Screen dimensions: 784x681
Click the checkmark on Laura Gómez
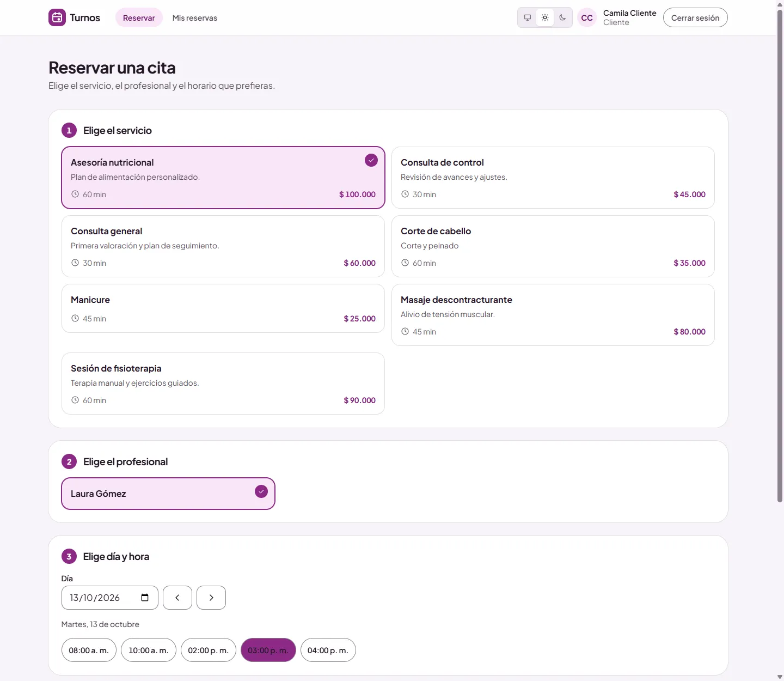(261, 491)
